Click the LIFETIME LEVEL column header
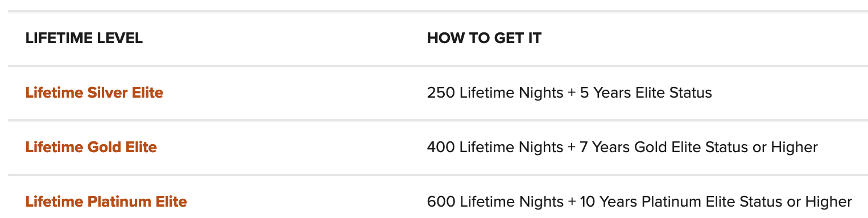 [84, 38]
